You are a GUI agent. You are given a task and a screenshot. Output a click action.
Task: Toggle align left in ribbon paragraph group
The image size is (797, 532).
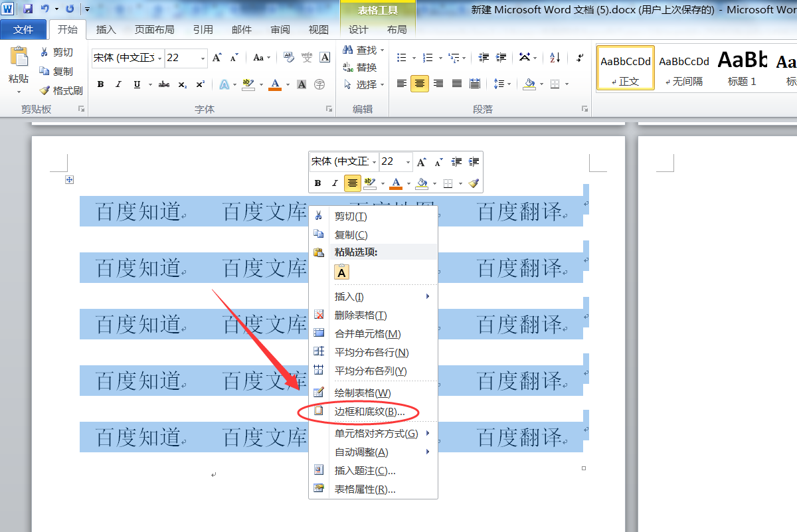[x=401, y=84]
